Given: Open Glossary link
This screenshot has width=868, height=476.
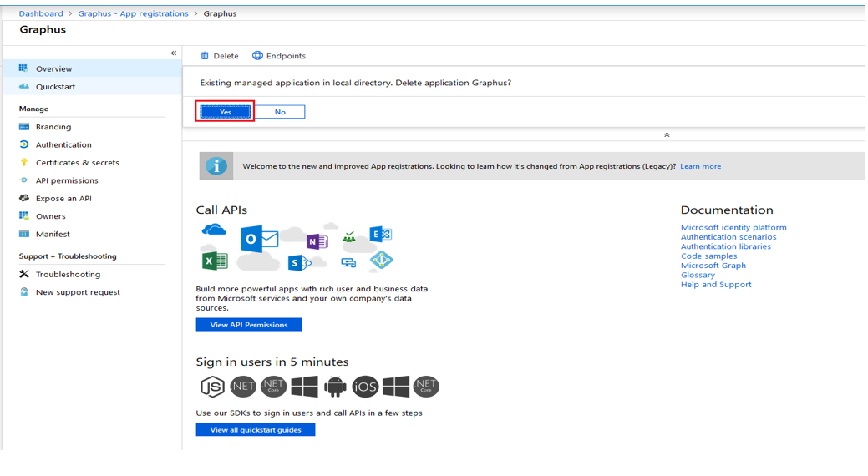Looking at the screenshot, I should tap(698, 275).
